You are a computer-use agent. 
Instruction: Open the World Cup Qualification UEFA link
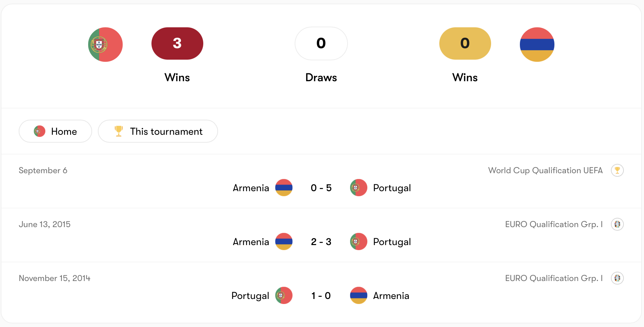point(545,170)
